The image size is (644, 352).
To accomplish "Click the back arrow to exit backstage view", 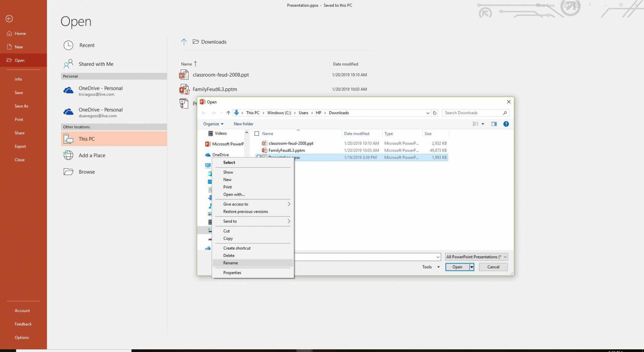I will tap(9, 19).
